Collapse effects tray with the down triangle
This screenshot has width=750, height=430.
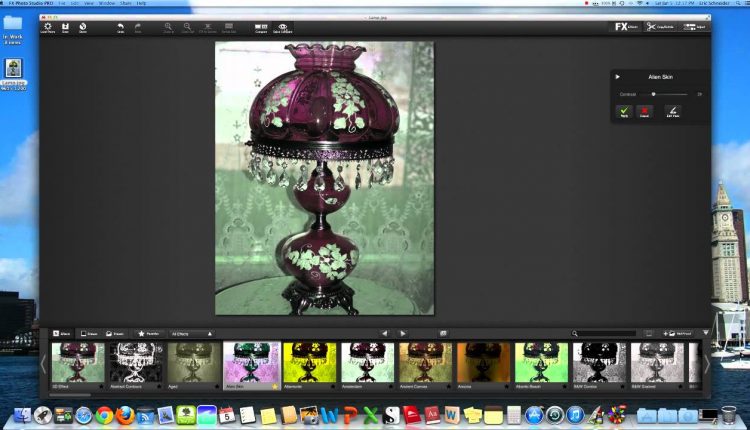[706, 333]
